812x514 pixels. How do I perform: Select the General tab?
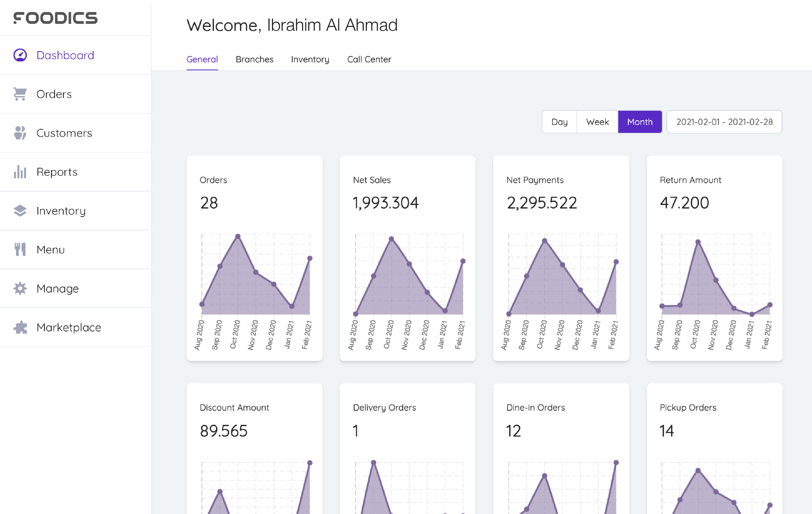coord(202,59)
